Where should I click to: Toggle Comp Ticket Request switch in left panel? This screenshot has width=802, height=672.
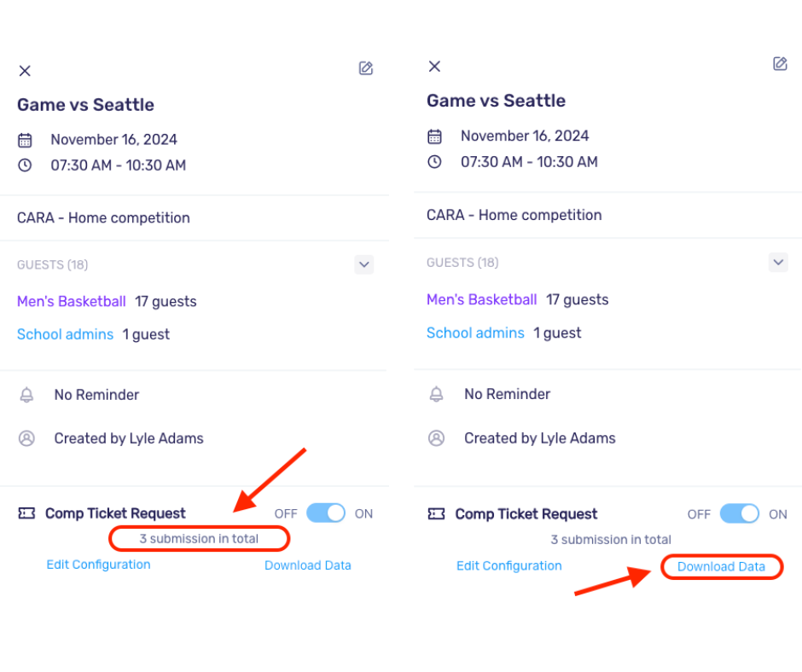click(x=326, y=513)
